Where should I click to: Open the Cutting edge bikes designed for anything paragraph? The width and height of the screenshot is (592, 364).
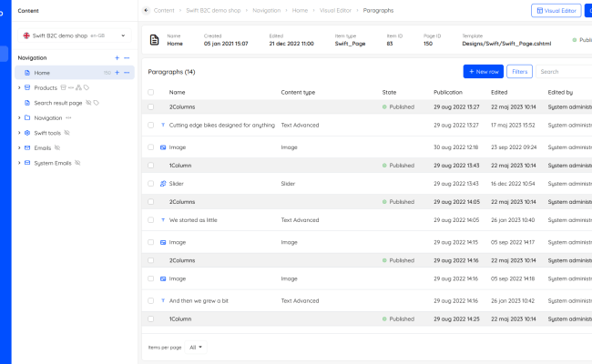click(x=222, y=125)
